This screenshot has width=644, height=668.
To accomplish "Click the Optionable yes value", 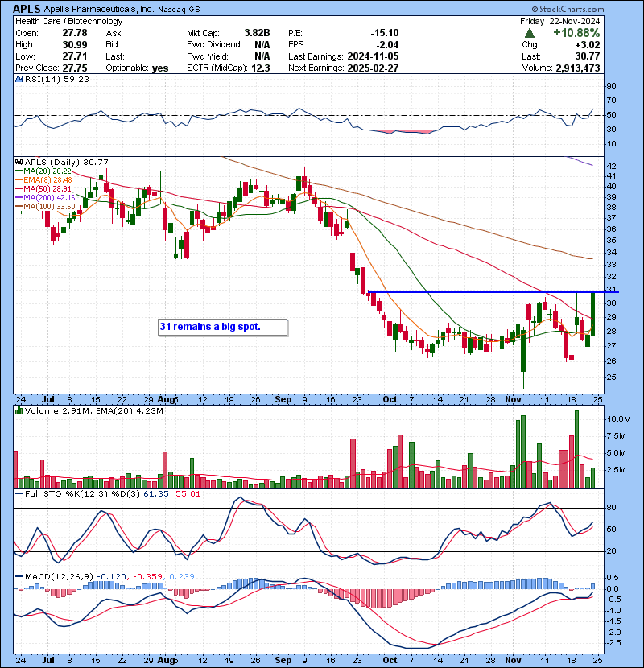I will (160, 68).
